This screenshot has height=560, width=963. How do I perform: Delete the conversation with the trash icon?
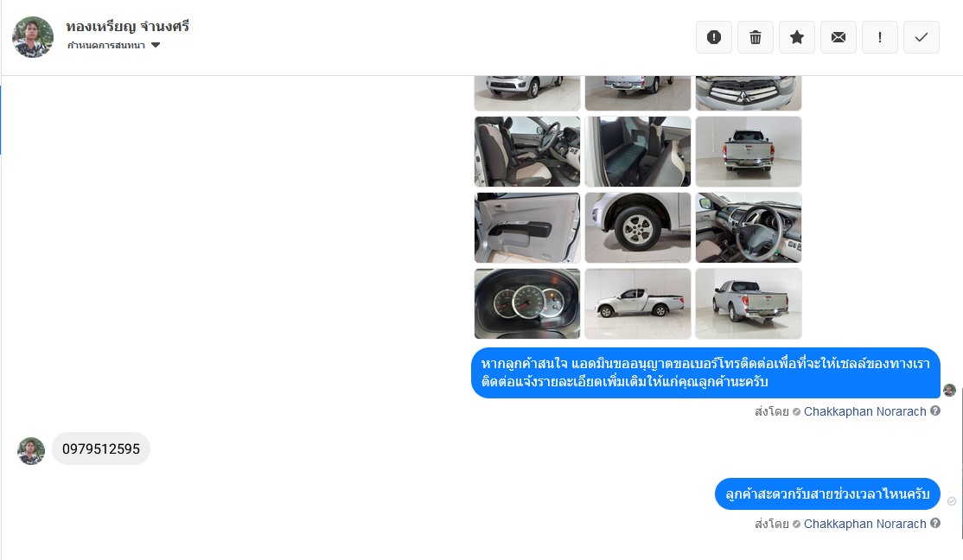pos(756,37)
